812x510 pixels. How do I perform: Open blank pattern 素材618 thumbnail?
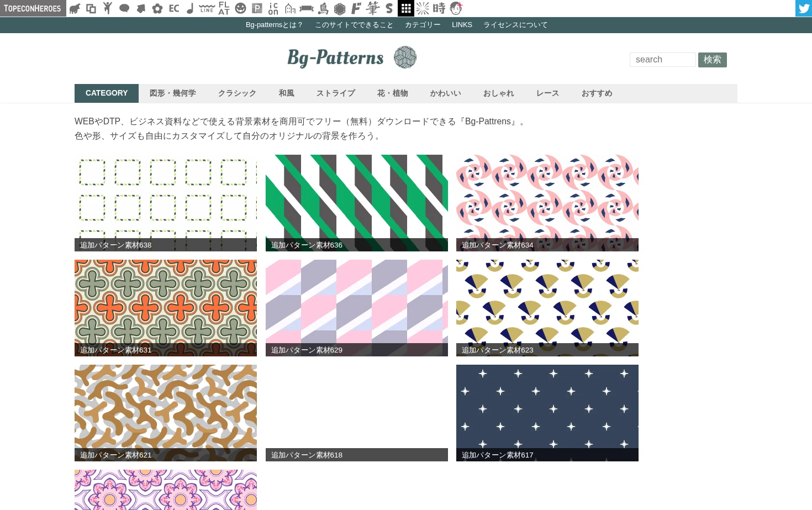tap(357, 413)
